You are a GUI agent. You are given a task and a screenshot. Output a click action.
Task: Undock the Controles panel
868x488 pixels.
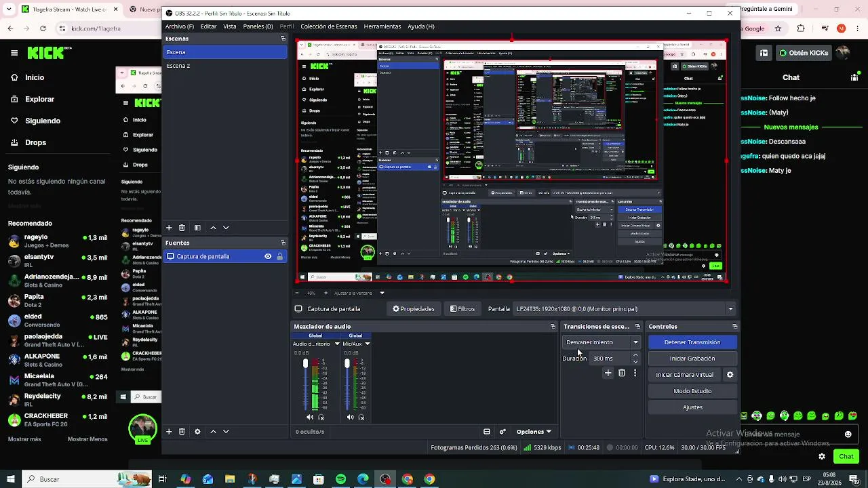(735, 327)
